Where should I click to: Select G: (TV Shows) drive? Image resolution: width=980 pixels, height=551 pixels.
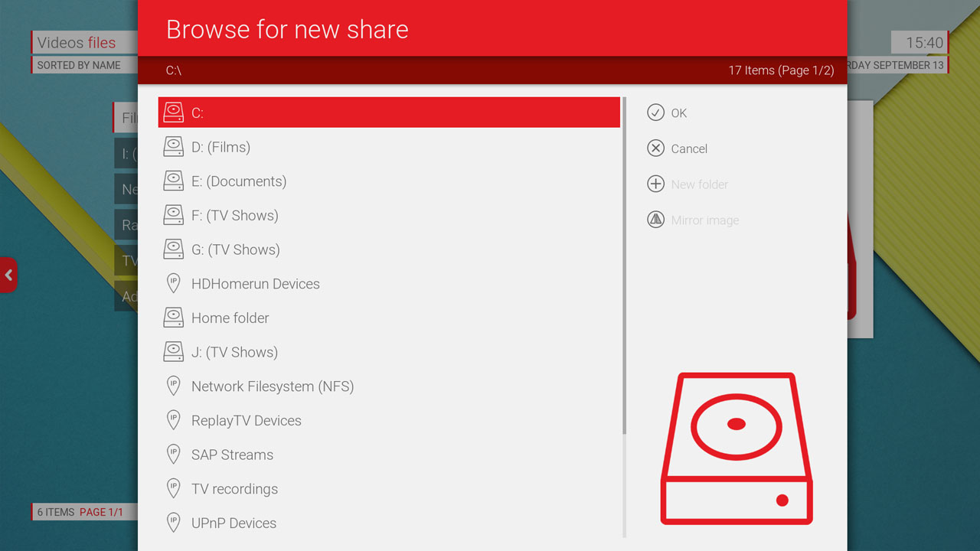coord(235,249)
